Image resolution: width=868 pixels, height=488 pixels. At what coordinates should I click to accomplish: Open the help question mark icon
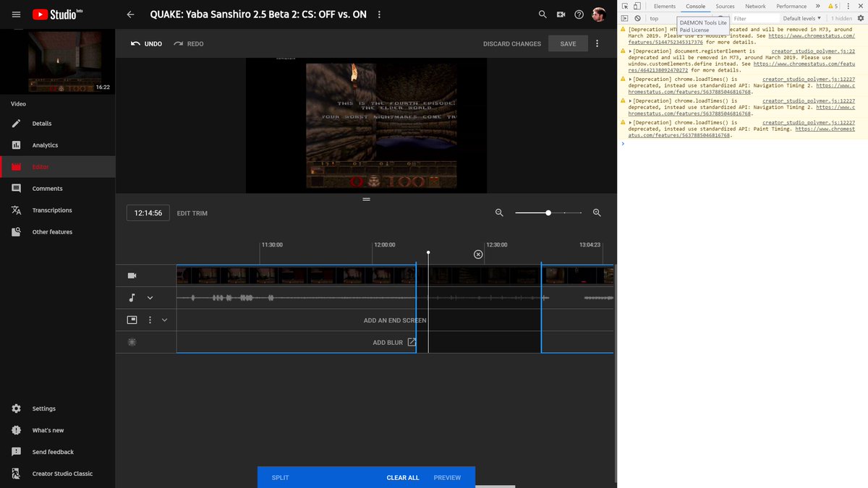(x=579, y=14)
